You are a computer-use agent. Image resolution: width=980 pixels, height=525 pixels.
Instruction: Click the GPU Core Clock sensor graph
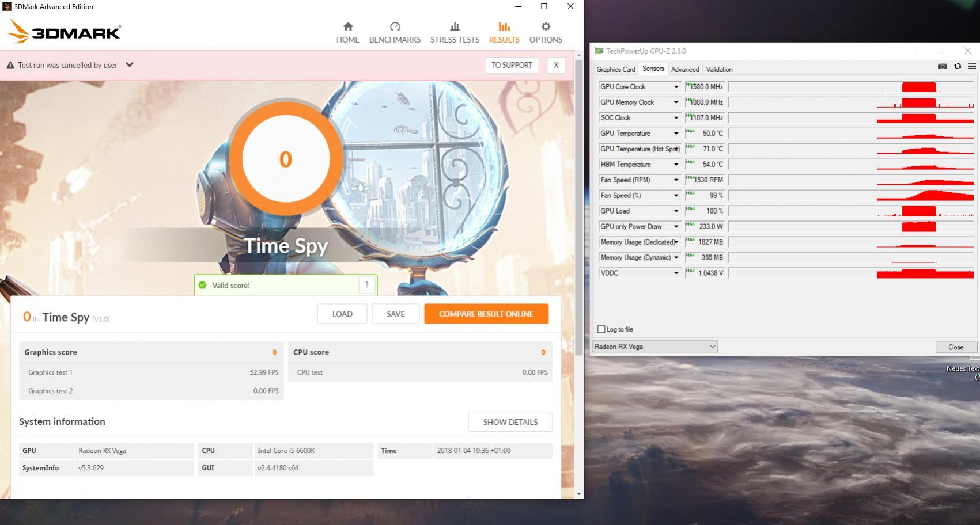[851, 87]
